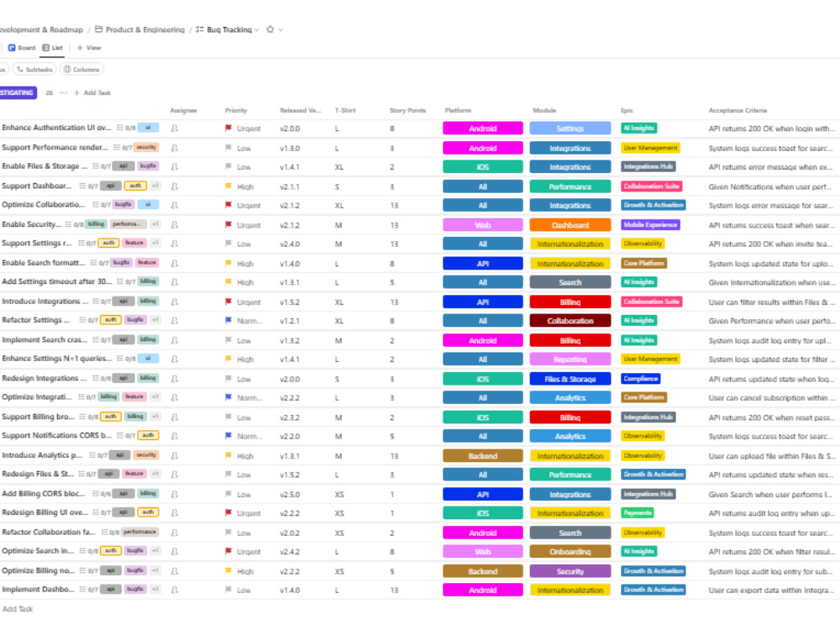This screenshot has width=840, height=630.
Task: Click the Platform column header
Action: (458, 110)
